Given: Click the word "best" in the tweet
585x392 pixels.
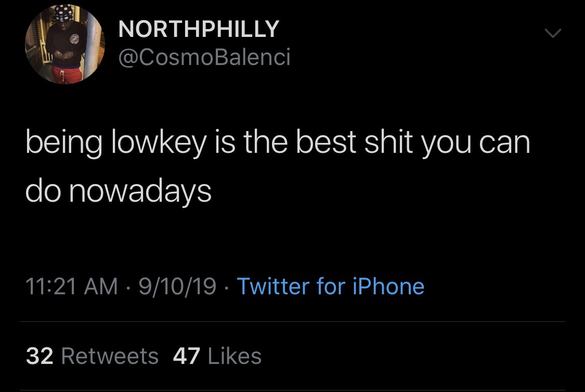Looking at the screenshot, I should pos(326,142).
